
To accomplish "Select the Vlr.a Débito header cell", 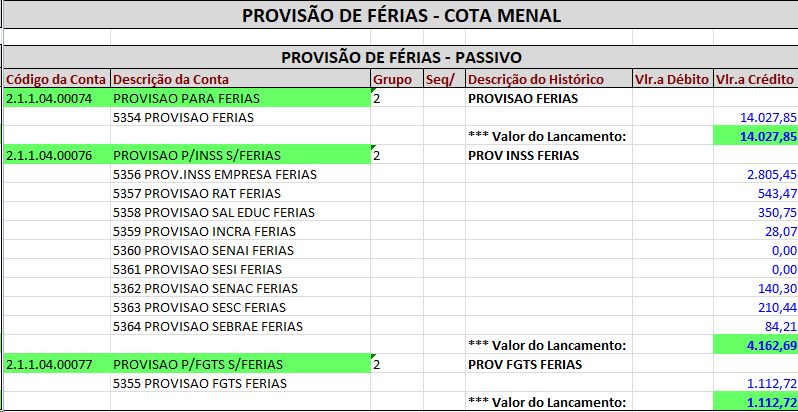I will 671,79.
